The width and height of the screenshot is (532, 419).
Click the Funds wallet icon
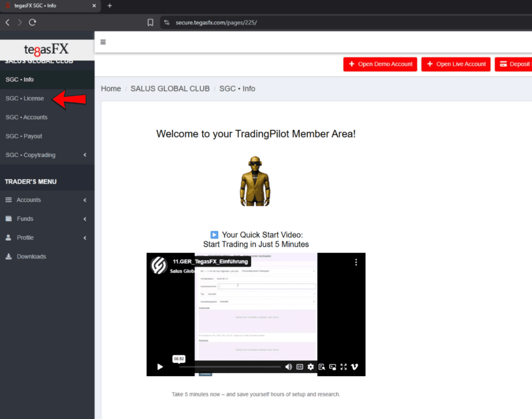click(x=9, y=219)
